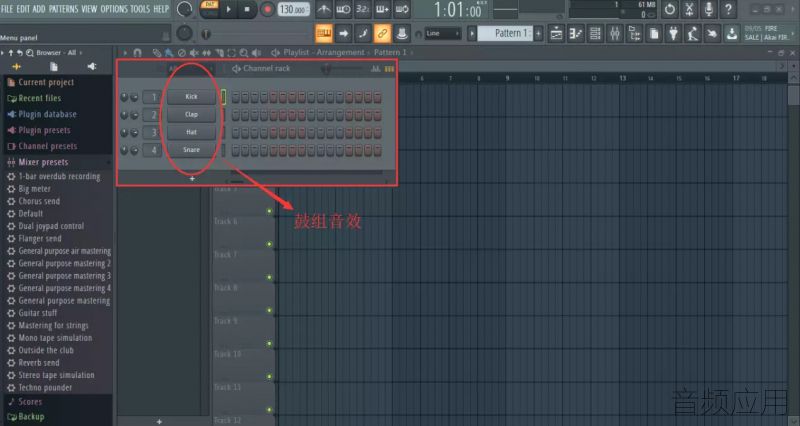Click the note/scale brush icon
800x426 pixels.
pos(363,34)
